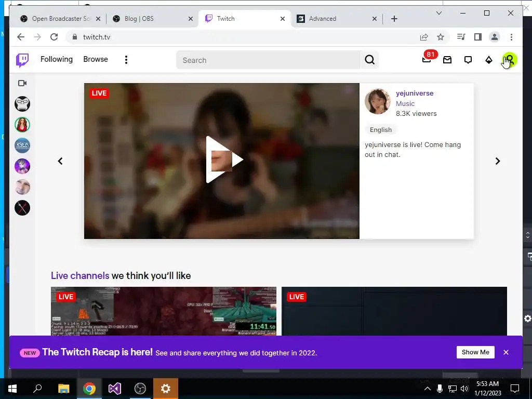Open the gorilla with glasses channel avatar
Screen dimensions: 532x399
point(22,104)
